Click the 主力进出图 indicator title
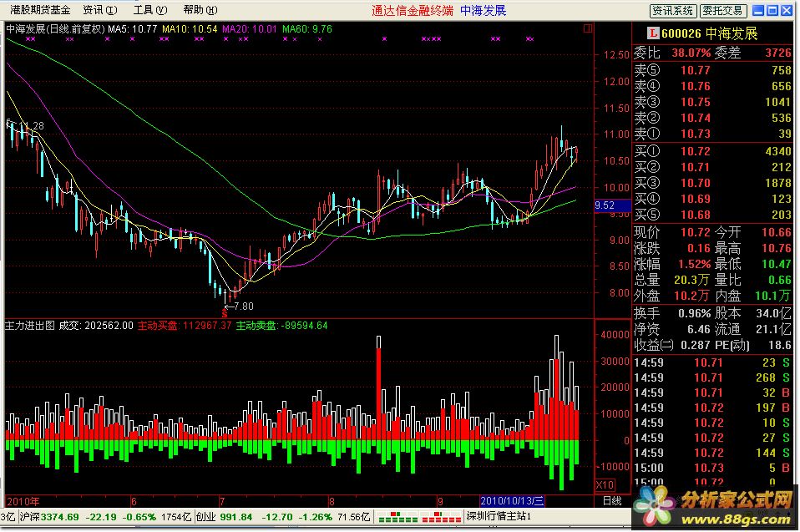The width and height of the screenshot is (800, 532). [x=29, y=326]
